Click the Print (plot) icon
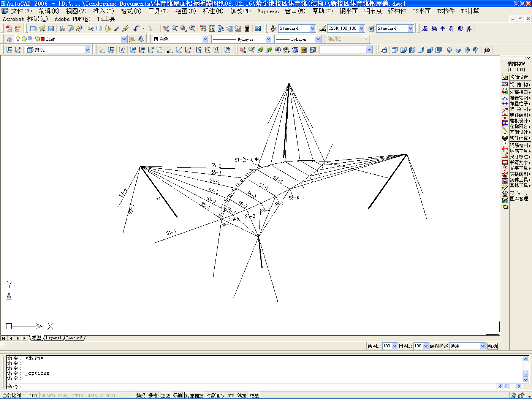 coord(62,28)
